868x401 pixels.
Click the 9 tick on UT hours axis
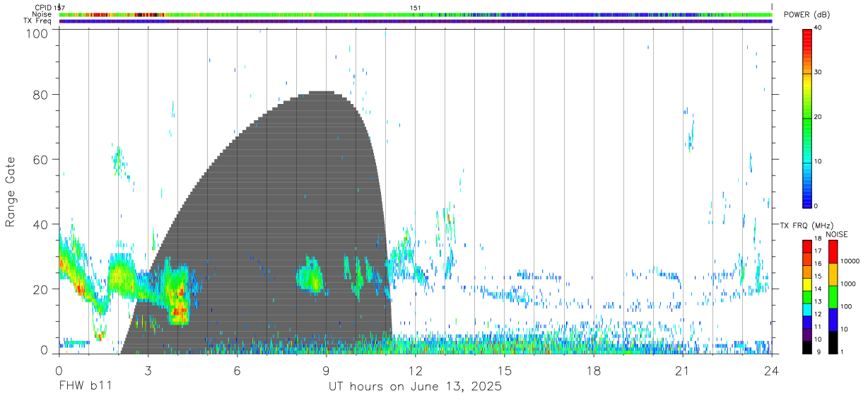coord(326,371)
